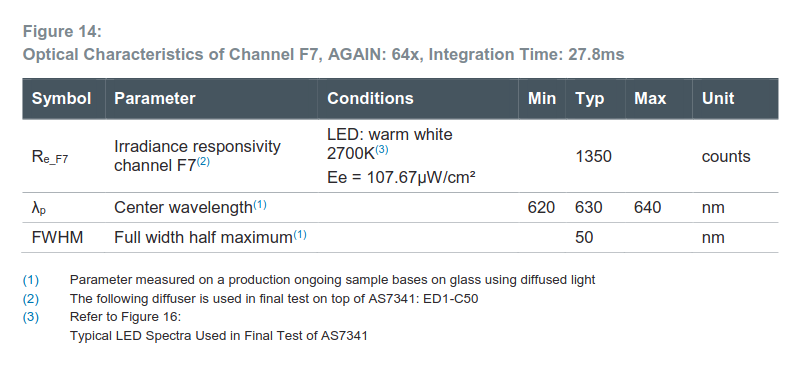Click the (3) footnote marker below the table
The height and width of the screenshot is (365, 796).
pos(31,317)
